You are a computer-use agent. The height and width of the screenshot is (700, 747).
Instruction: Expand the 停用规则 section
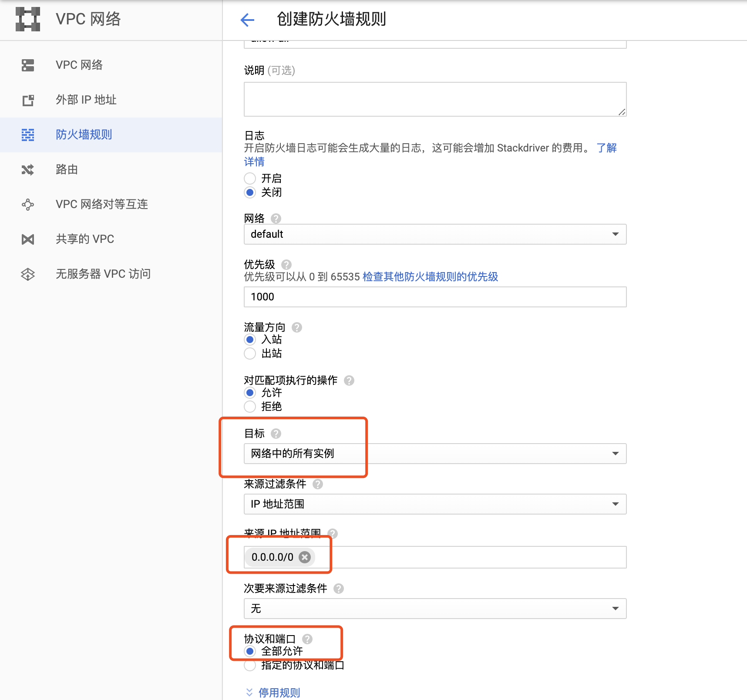(273, 693)
